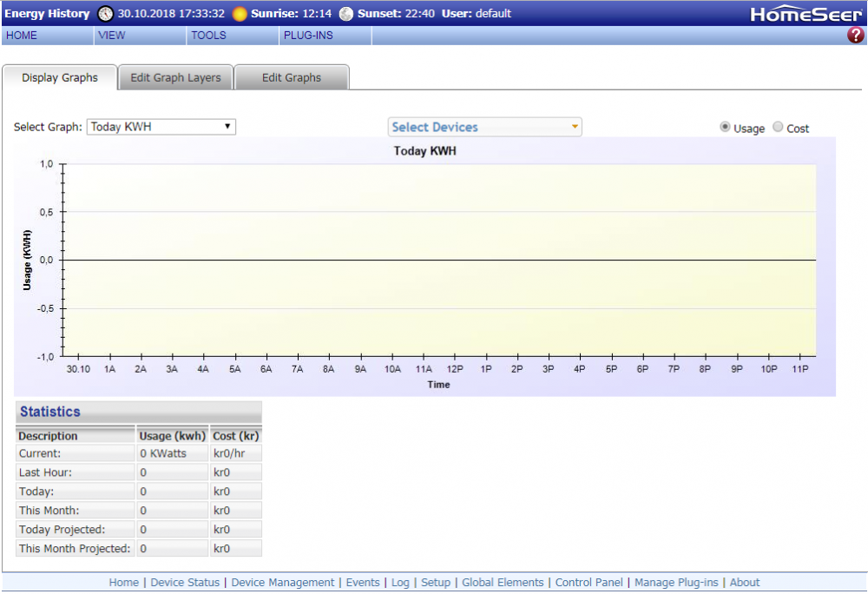Click the sunset moon icon

click(346, 14)
